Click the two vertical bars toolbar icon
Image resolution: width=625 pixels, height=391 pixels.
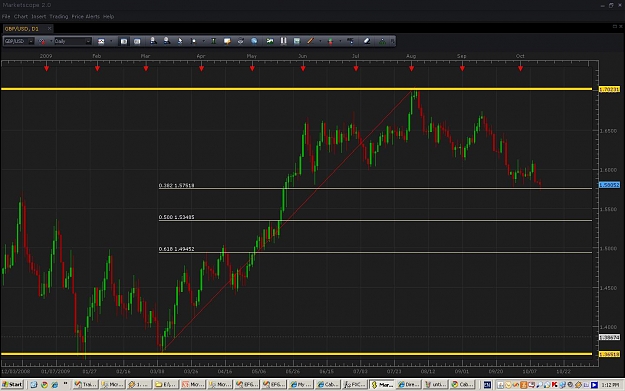[283, 41]
